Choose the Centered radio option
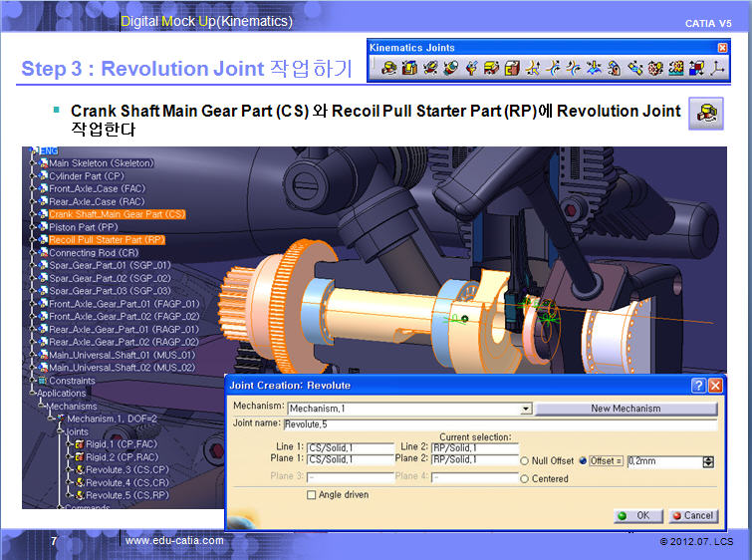 [525, 478]
